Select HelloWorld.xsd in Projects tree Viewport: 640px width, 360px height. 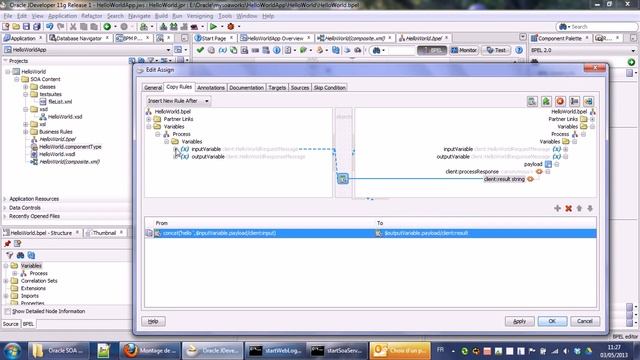tap(65, 117)
